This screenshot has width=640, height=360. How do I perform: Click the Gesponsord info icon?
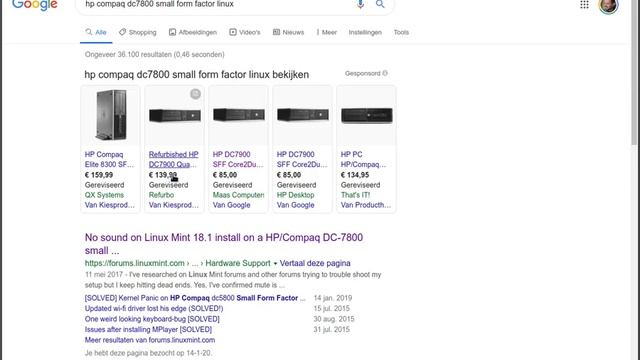coord(385,73)
